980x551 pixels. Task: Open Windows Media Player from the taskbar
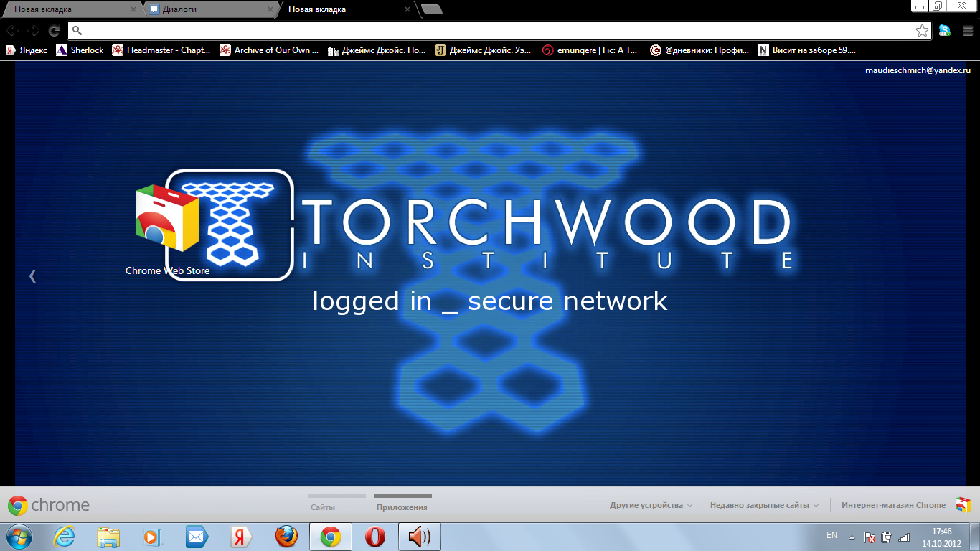pyautogui.click(x=153, y=537)
